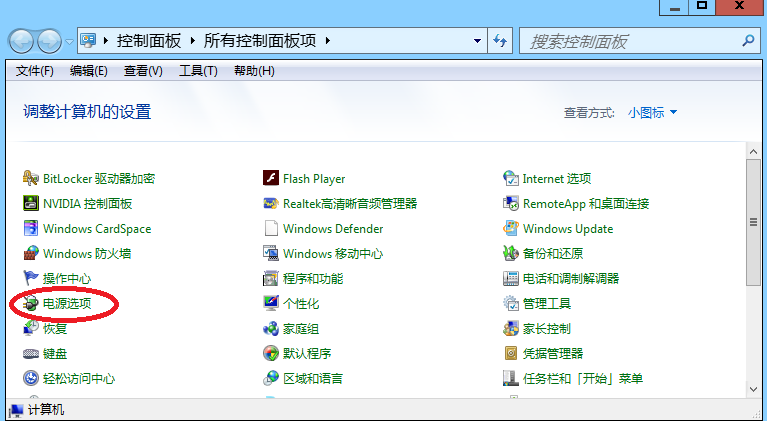Open the BitLocker 驱动器加密 icon
767x421 pixels.
(x=31, y=179)
